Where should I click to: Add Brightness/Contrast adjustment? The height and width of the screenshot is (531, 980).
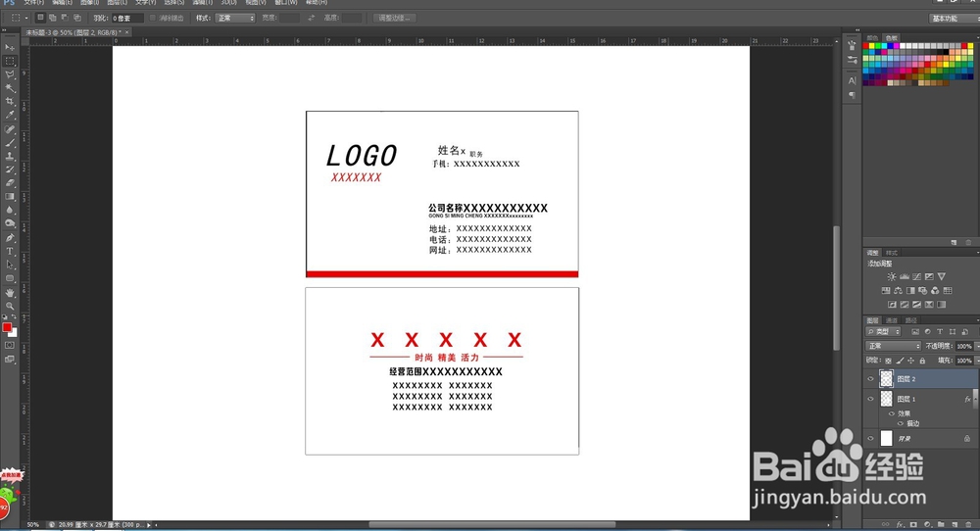point(892,276)
